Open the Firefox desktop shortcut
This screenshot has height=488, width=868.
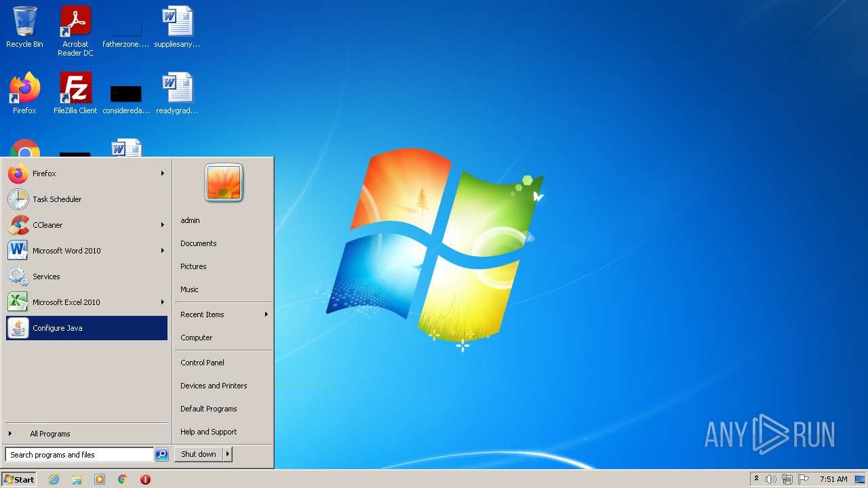[24, 94]
